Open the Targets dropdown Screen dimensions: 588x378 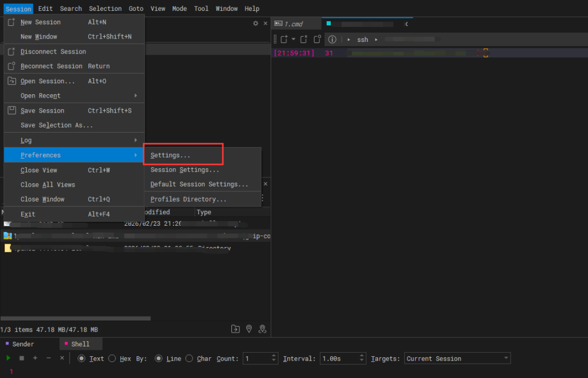(x=457, y=358)
